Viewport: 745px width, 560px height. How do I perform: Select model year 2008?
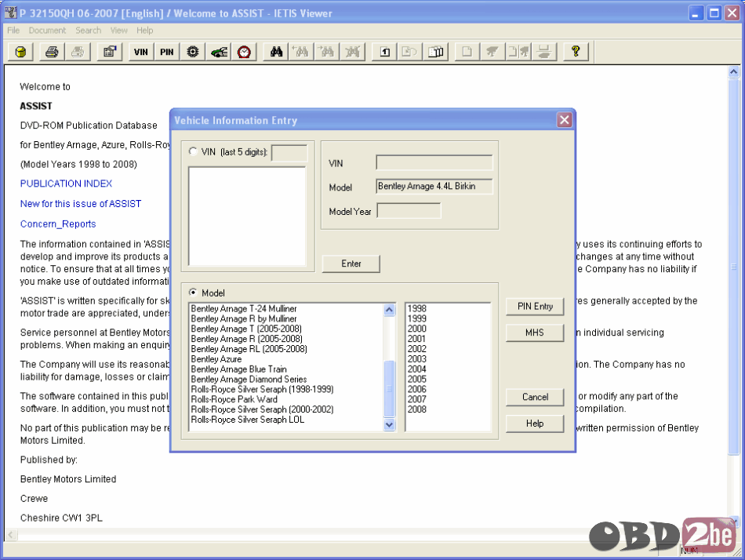416,409
